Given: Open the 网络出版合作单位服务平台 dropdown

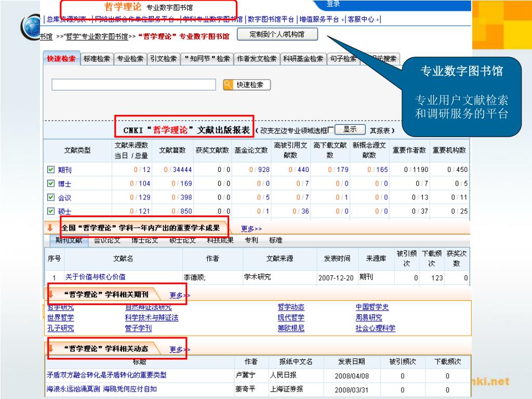Looking at the screenshot, I should tap(137, 19).
